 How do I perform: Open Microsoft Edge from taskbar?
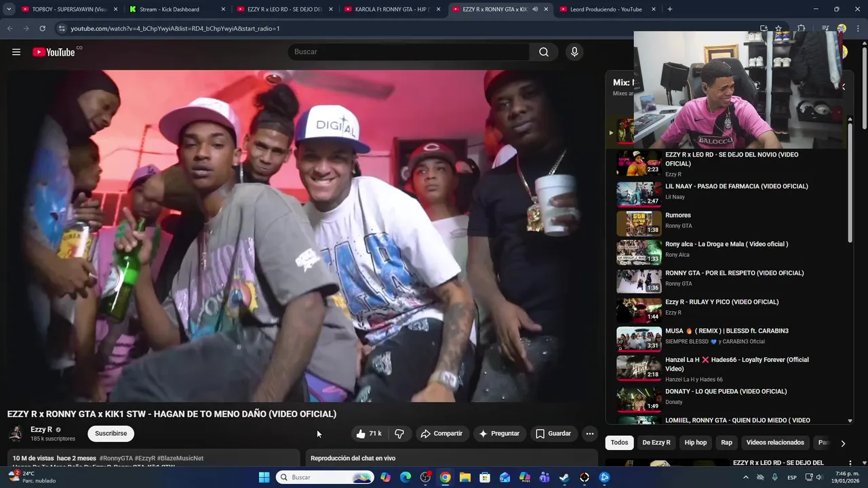[x=406, y=477]
